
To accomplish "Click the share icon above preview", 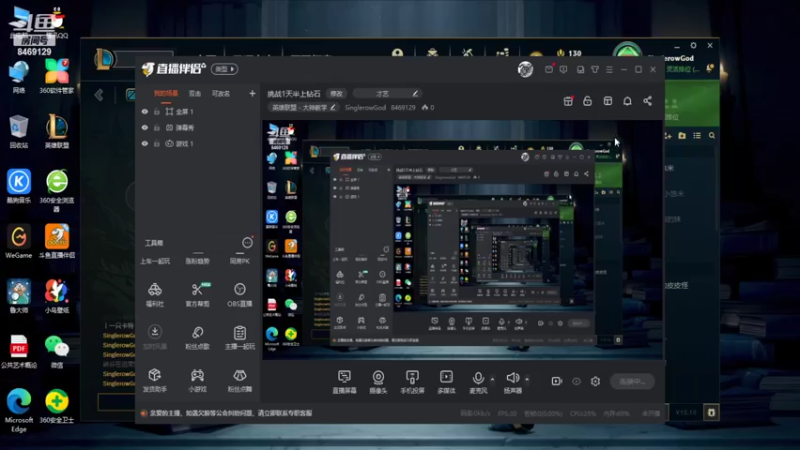I will click(647, 101).
